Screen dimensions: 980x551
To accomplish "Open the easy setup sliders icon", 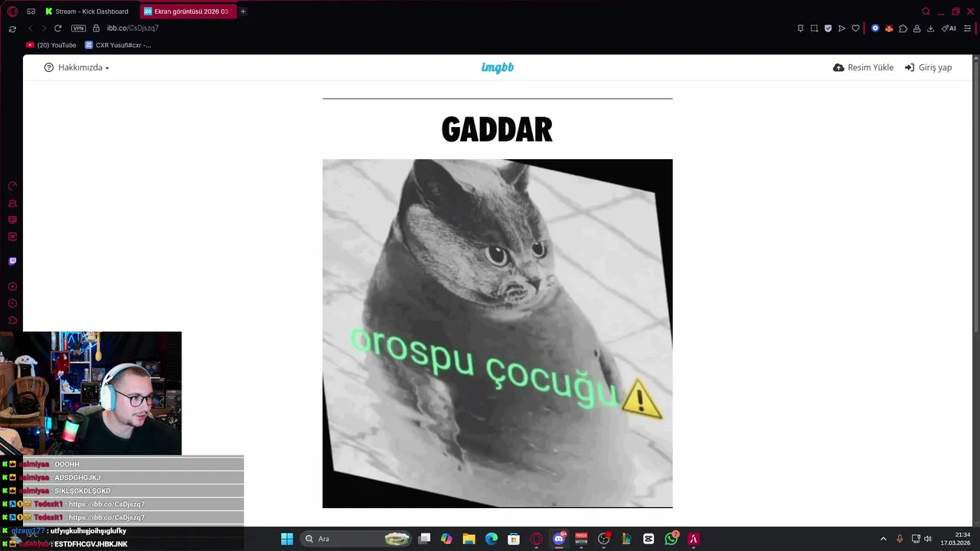I will click(968, 28).
